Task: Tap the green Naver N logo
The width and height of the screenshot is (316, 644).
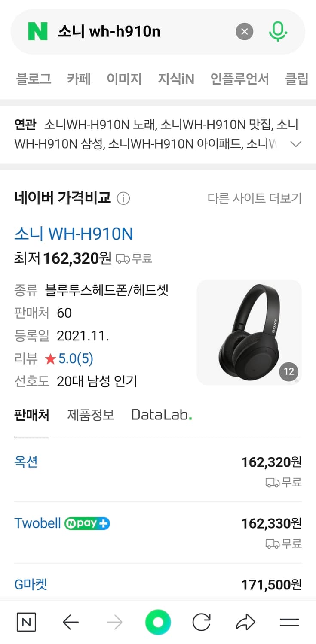Action: tap(37, 31)
